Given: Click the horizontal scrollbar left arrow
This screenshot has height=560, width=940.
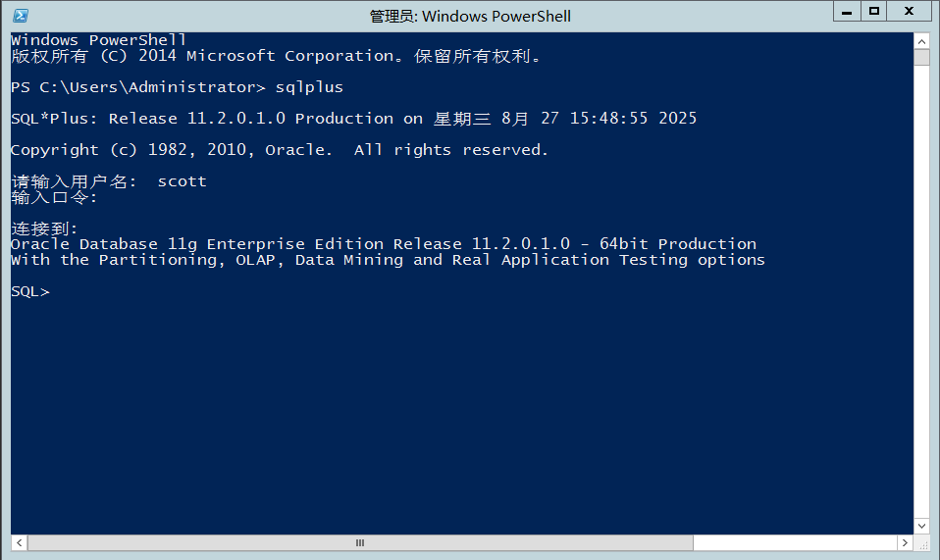Looking at the screenshot, I should [20, 542].
